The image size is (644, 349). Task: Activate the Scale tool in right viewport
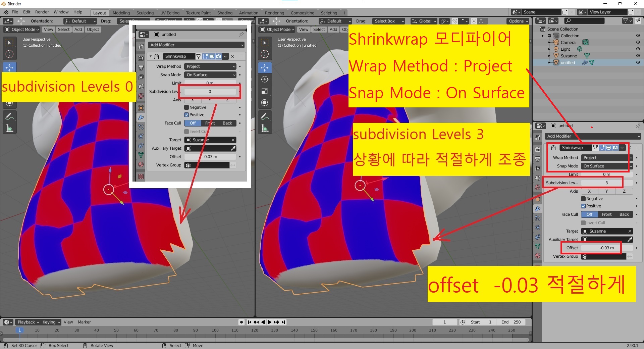click(x=265, y=91)
